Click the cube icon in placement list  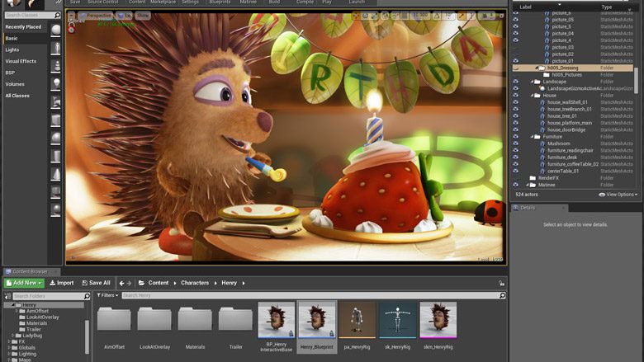[56, 120]
